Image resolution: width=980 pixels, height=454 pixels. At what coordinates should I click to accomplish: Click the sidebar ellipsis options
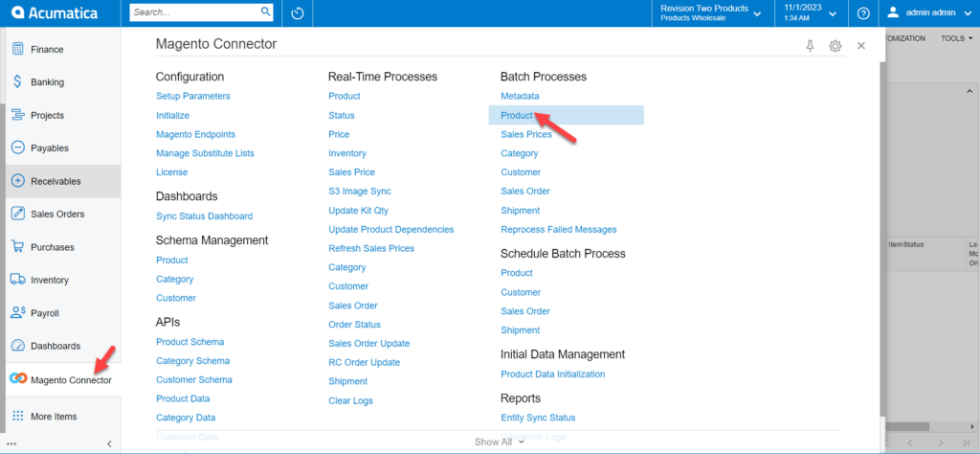coord(11,444)
